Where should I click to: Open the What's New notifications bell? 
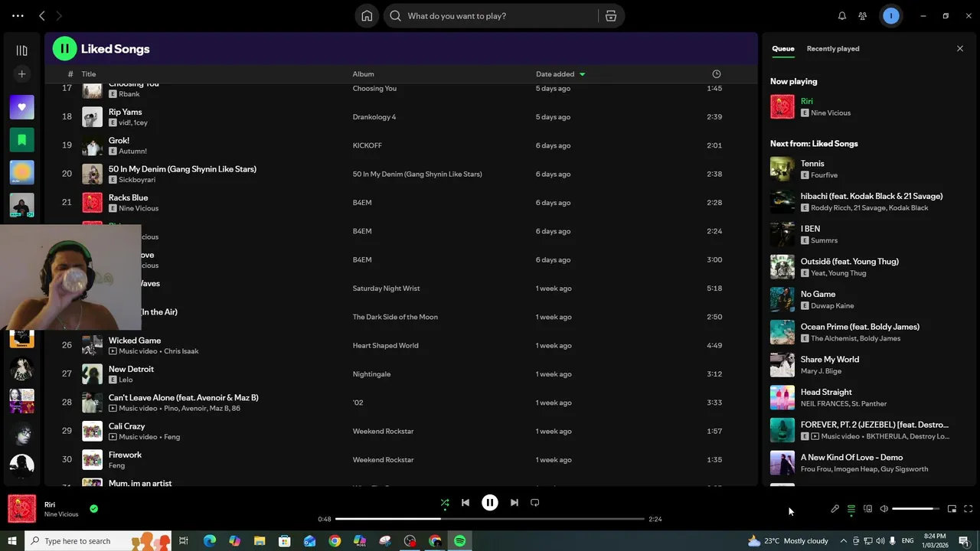coord(842,16)
